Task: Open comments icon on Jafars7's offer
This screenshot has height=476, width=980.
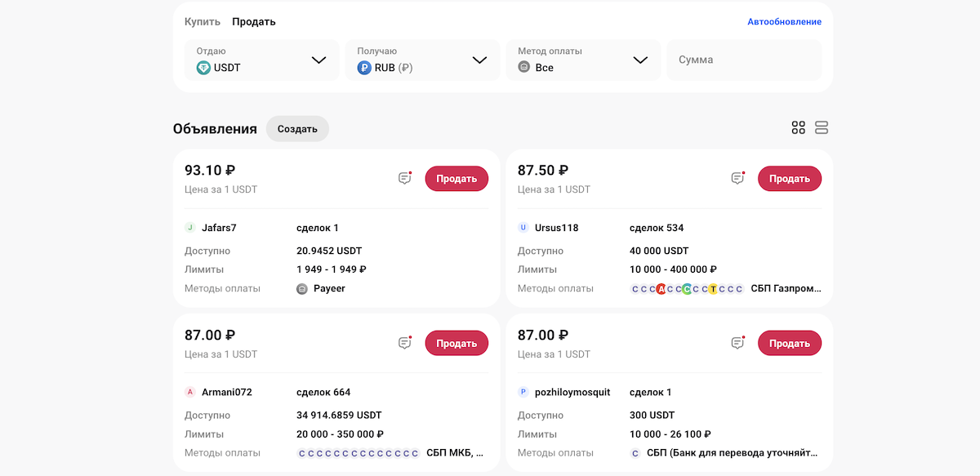Action: (x=404, y=177)
